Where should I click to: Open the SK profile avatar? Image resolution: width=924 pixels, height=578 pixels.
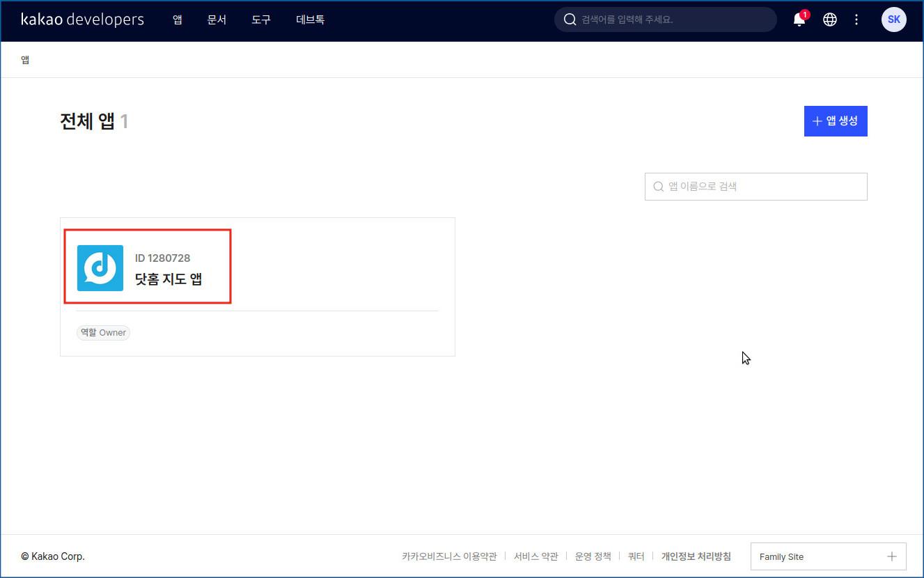[893, 19]
